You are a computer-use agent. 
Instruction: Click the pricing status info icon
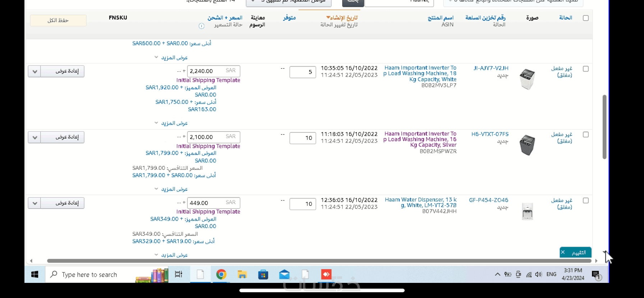(x=202, y=26)
